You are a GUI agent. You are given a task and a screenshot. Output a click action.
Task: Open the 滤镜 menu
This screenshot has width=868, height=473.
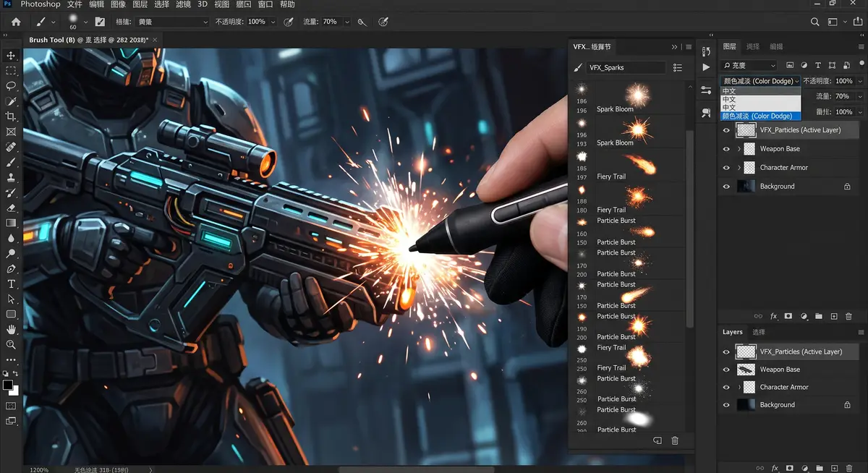[183, 5]
